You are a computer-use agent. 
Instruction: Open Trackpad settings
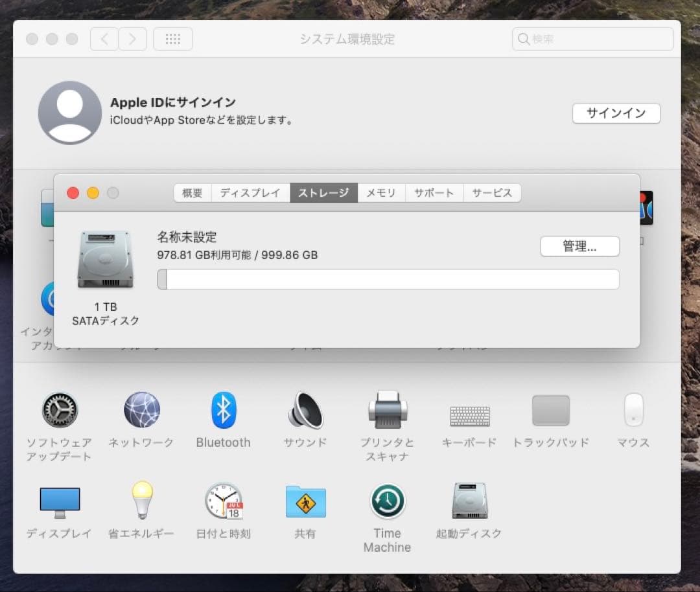pyautogui.click(x=550, y=411)
